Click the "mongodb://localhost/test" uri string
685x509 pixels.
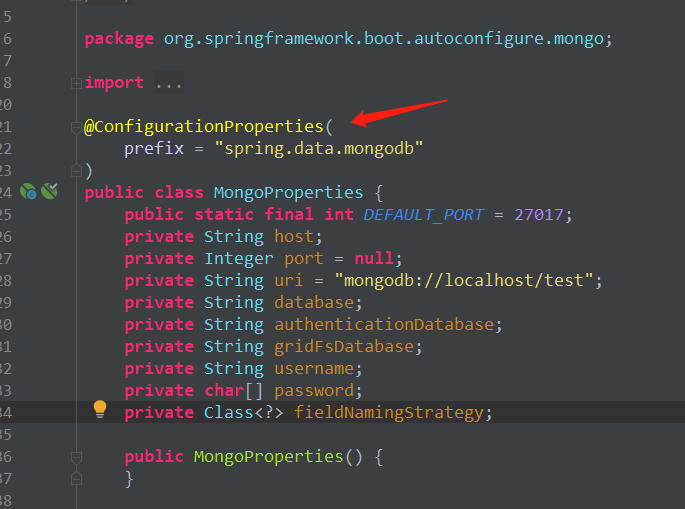(464, 280)
